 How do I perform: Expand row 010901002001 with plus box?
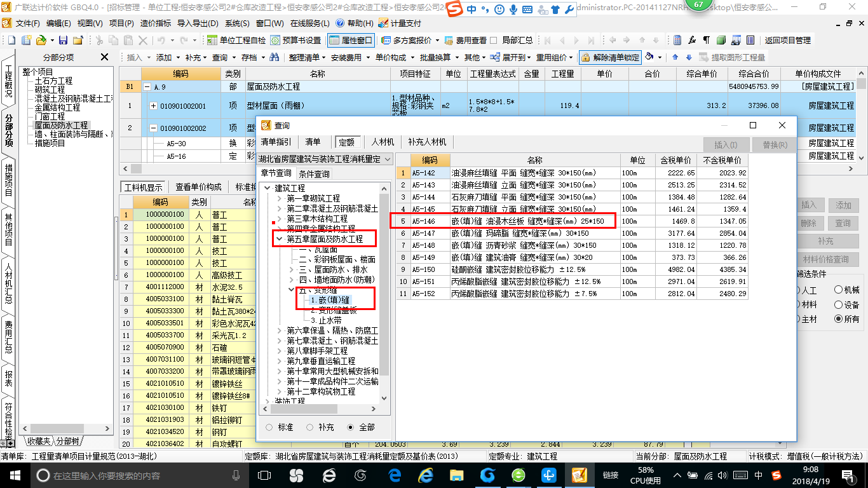(153, 105)
